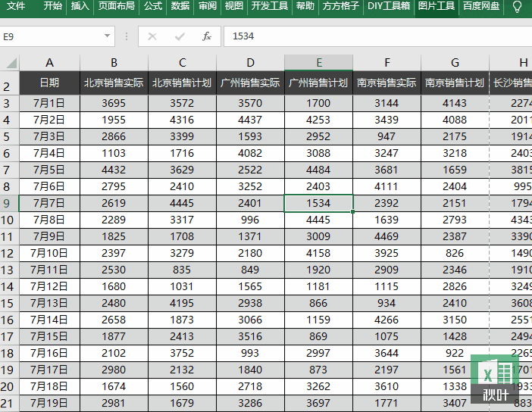
Task: Click the 广州销售计划 header cell
Action: click(318, 83)
